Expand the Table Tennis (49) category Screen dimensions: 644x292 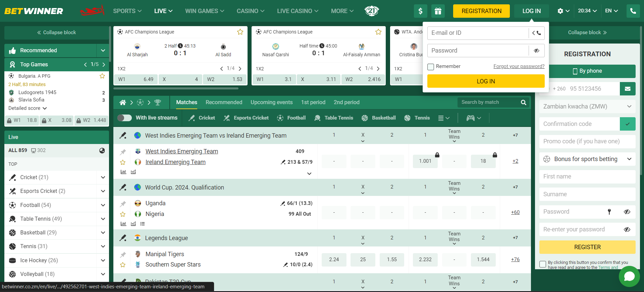[103, 219]
